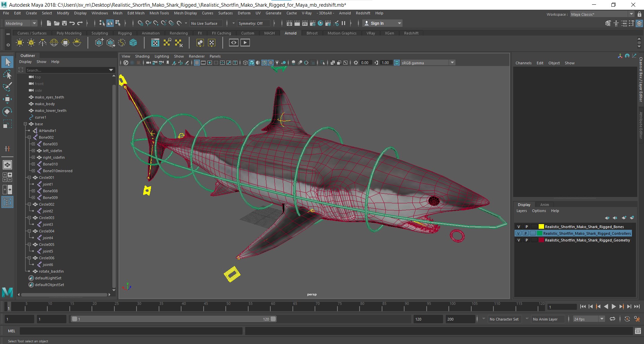Toggle playback P on Rigged_Bones layer
The width and height of the screenshot is (644, 344).
(x=526, y=227)
